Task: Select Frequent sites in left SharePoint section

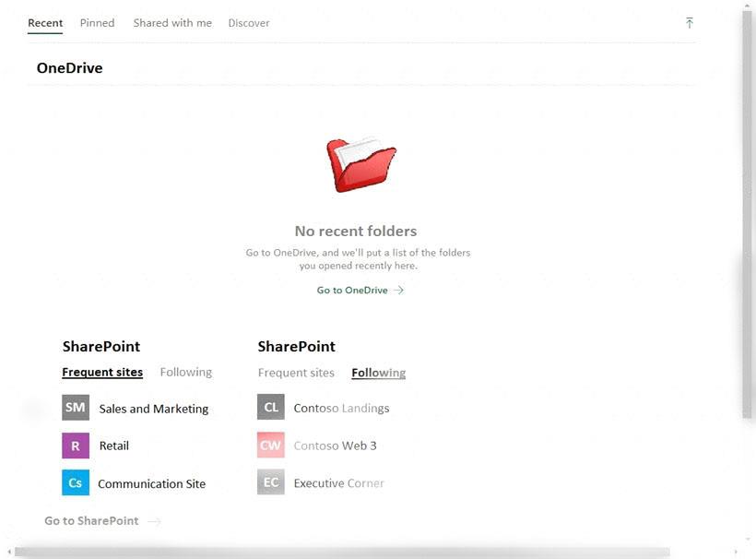Action: (102, 372)
